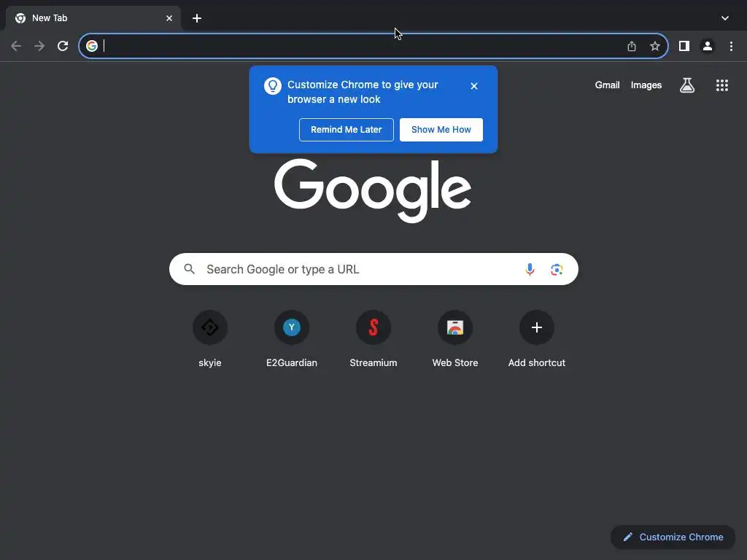
Task: Reload the current page
Action: pyautogui.click(x=63, y=46)
